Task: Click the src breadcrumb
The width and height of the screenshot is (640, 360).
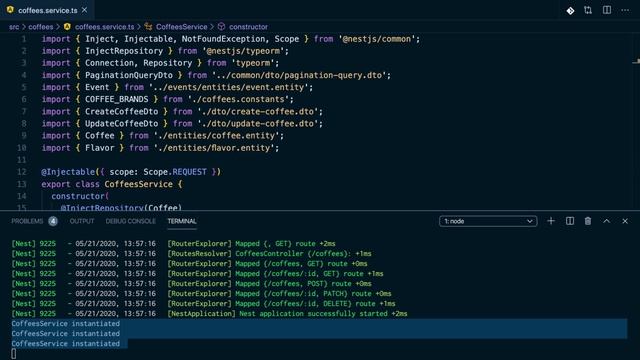Action: click(x=14, y=27)
